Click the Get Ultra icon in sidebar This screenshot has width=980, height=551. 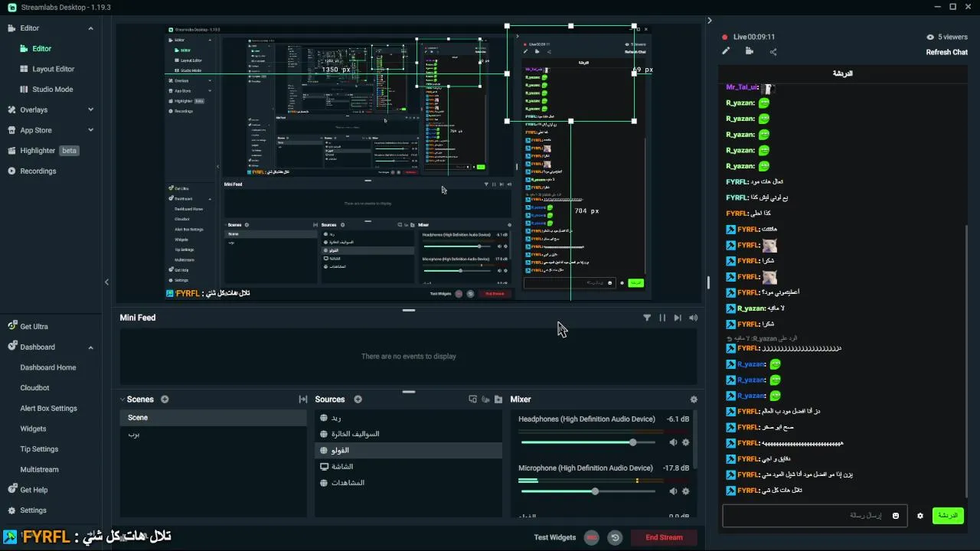12,326
